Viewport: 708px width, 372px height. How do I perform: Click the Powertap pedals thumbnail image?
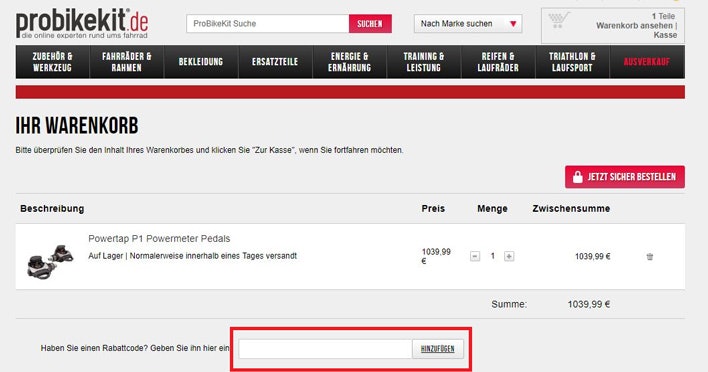click(50, 261)
